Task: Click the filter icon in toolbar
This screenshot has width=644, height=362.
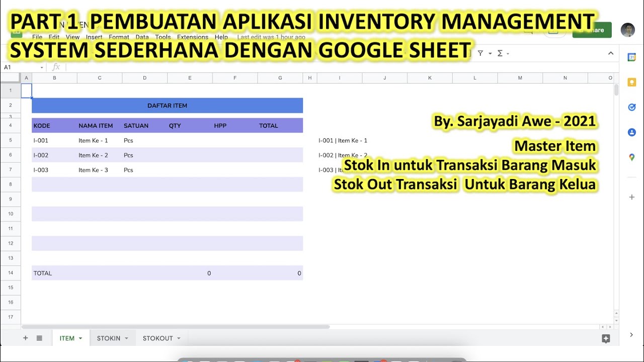Action: click(x=480, y=53)
